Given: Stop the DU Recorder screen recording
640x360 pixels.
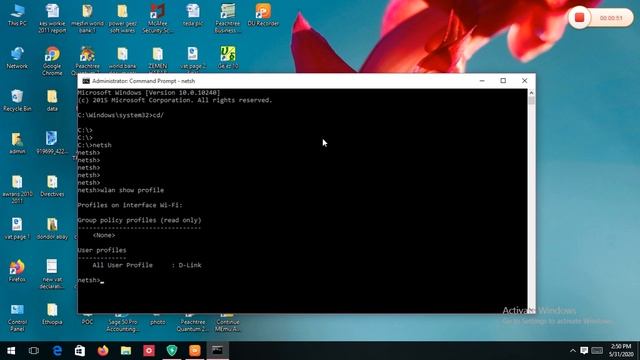Looking at the screenshot, I should tap(580, 18).
